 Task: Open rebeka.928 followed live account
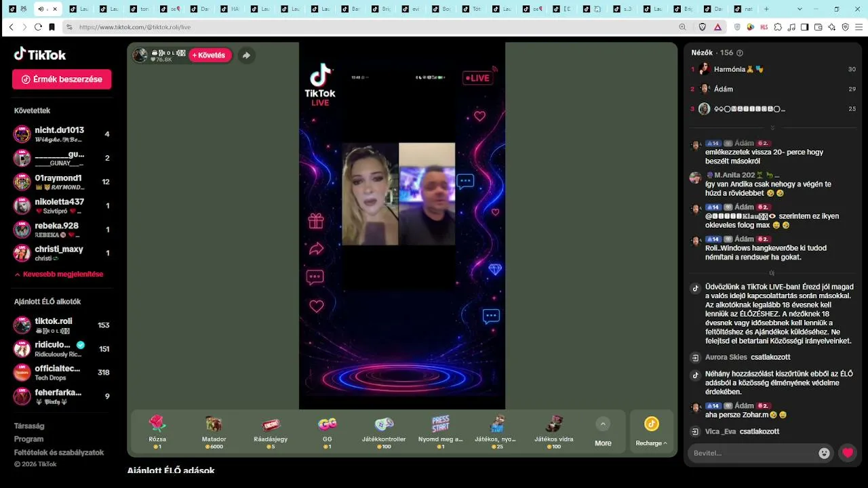tap(62, 229)
